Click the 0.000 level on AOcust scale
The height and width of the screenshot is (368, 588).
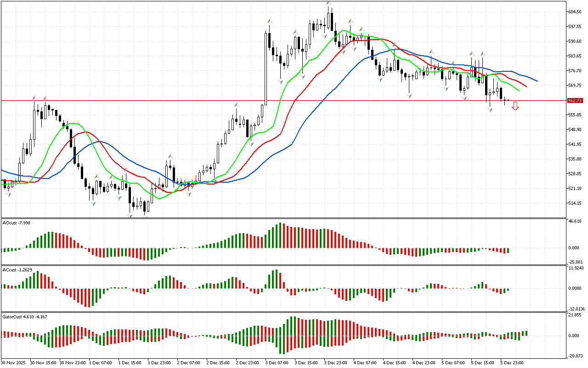(575, 247)
